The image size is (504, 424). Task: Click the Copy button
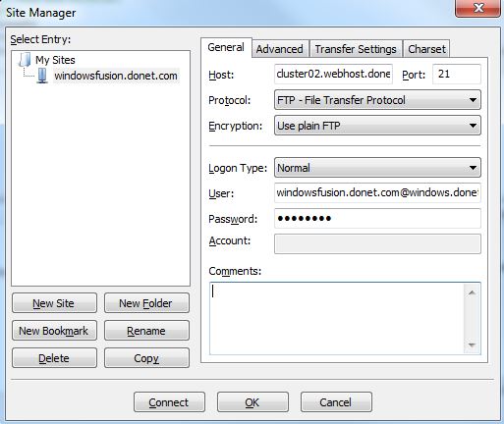click(146, 358)
